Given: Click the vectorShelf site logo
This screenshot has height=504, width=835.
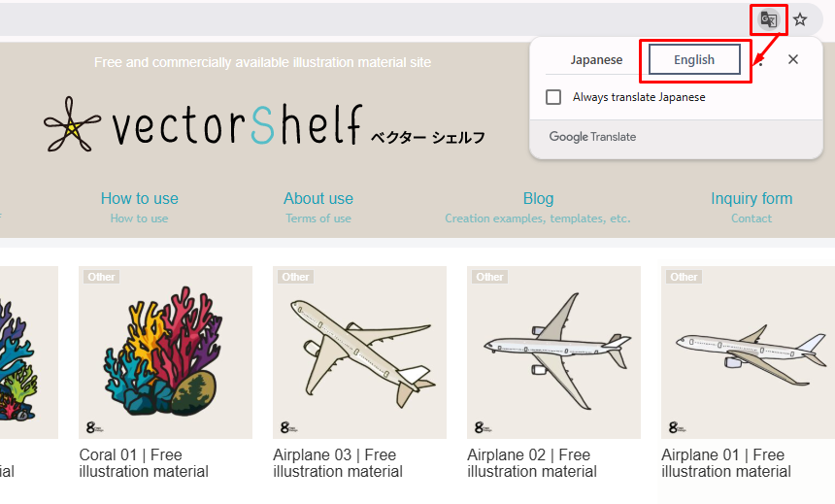Looking at the screenshot, I should coord(263,124).
